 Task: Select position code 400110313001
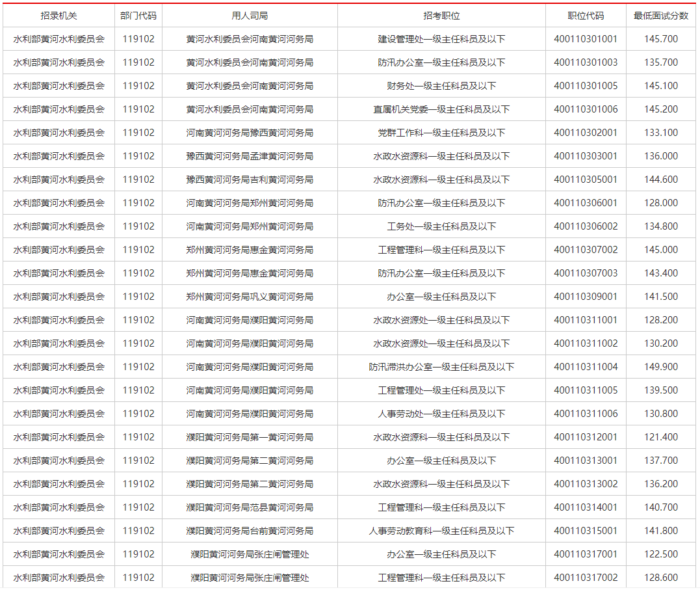(586, 461)
